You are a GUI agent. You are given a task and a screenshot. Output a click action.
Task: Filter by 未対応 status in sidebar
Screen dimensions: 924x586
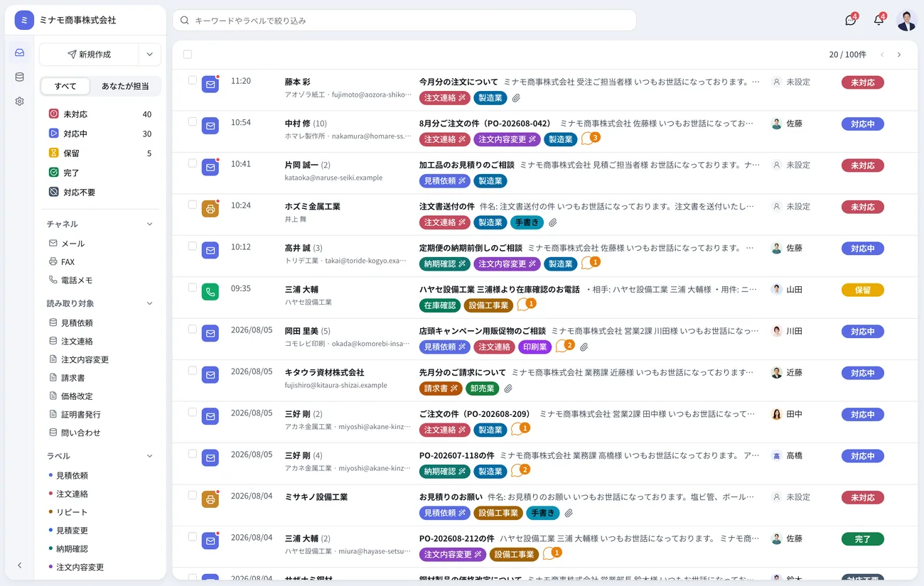point(100,114)
